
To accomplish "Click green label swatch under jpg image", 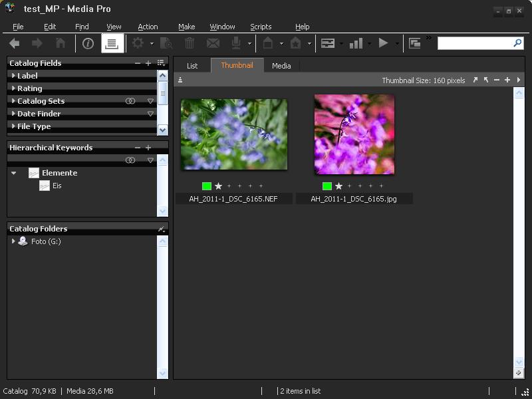I will 327,186.
